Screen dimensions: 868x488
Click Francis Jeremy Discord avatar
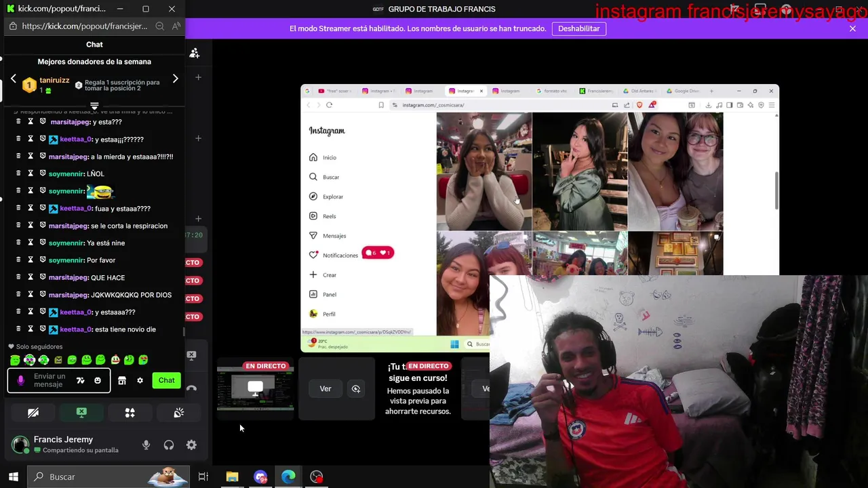20,445
